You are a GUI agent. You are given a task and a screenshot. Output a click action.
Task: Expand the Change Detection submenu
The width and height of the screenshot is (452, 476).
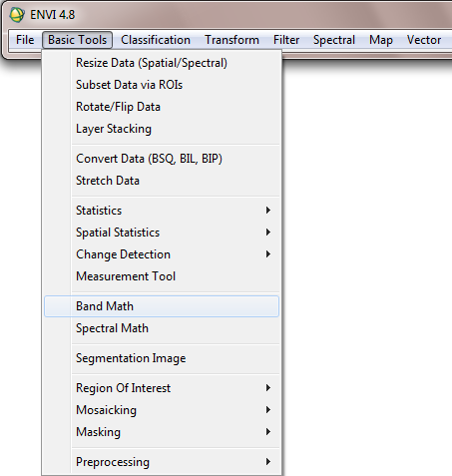[162, 254]
